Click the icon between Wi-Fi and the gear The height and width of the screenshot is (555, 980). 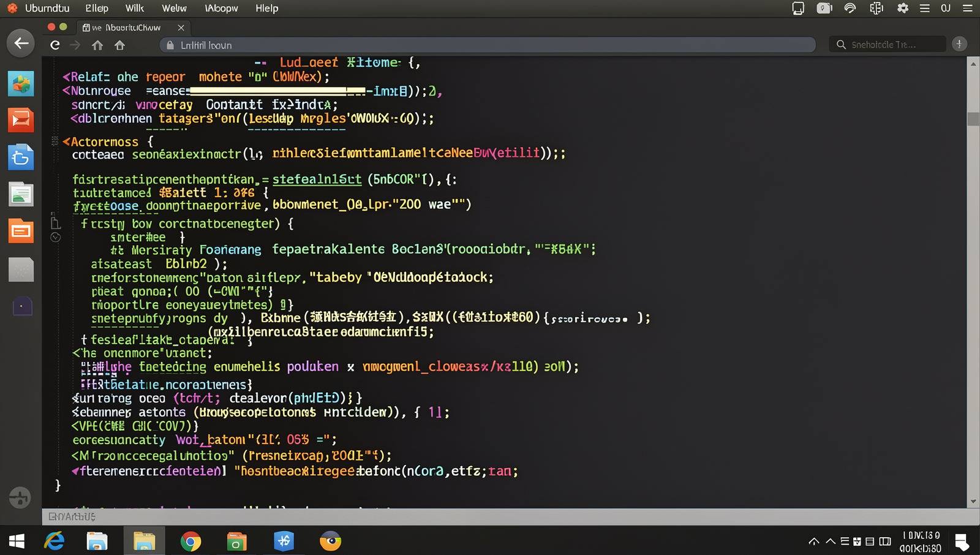[x=876, y=8]
